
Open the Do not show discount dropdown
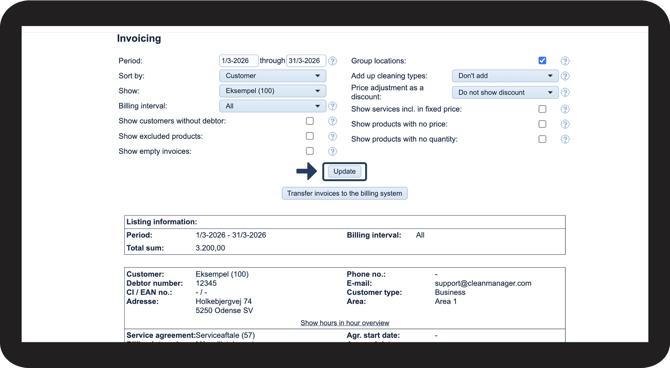tap(505, 92)
